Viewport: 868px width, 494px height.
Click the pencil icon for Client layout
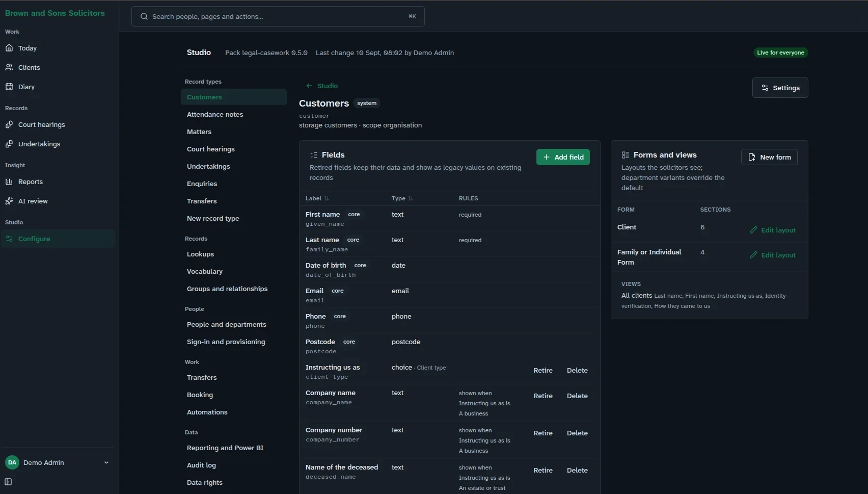pyautogui.click(x=753, y=230)
